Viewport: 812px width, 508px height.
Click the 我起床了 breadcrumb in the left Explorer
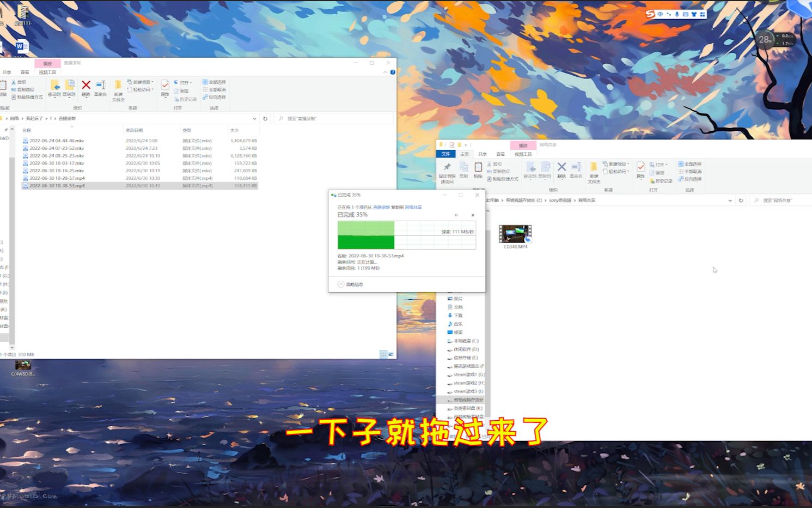click(x=34, y=118)
